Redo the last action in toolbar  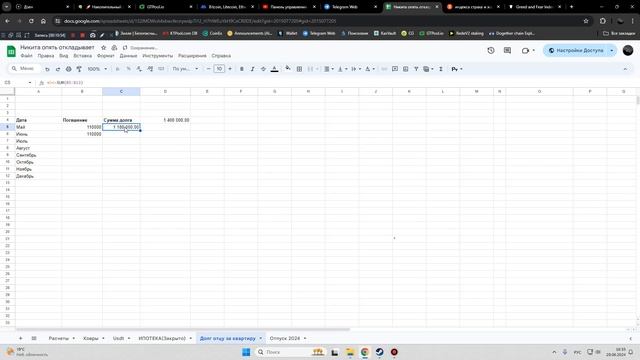(58, 69)
